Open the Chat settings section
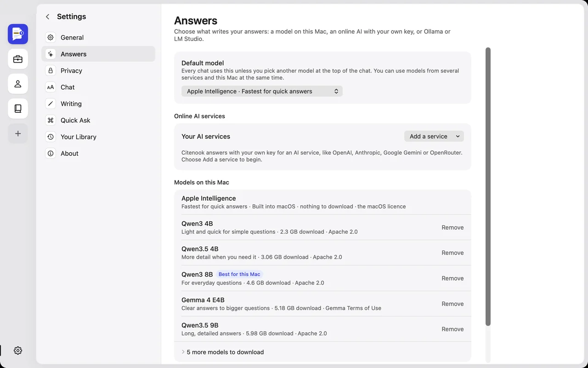588x368 pixels. 98,87
